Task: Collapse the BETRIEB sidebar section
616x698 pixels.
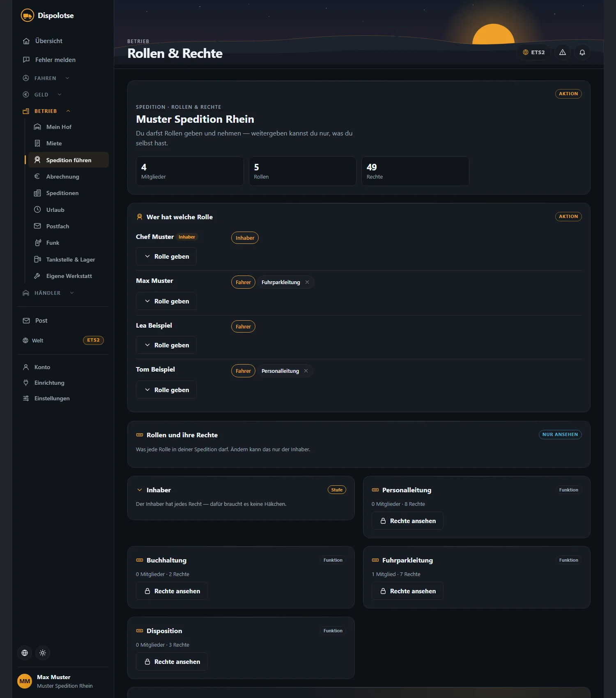Action: coord(46,111)
